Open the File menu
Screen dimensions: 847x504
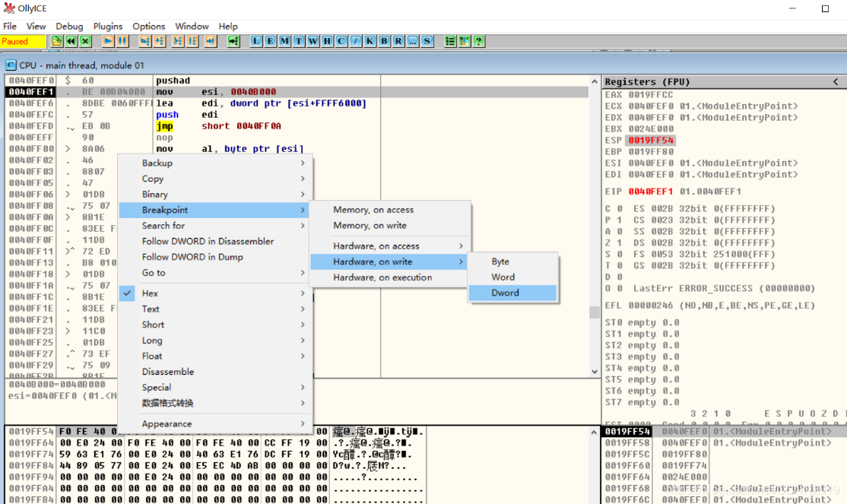click(10, 26)
